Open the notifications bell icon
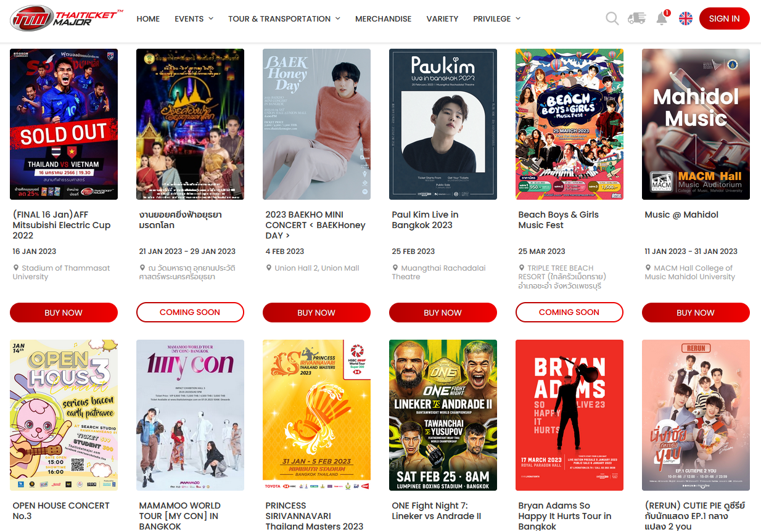Viewport: 761px width, 532px height. (x=662, y=18)
